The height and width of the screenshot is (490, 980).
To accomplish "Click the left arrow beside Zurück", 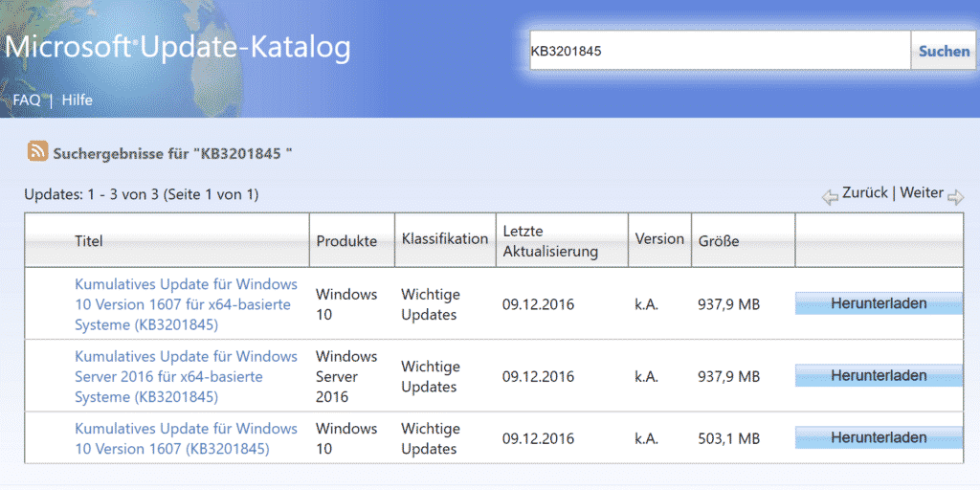I will pos(830,198).
